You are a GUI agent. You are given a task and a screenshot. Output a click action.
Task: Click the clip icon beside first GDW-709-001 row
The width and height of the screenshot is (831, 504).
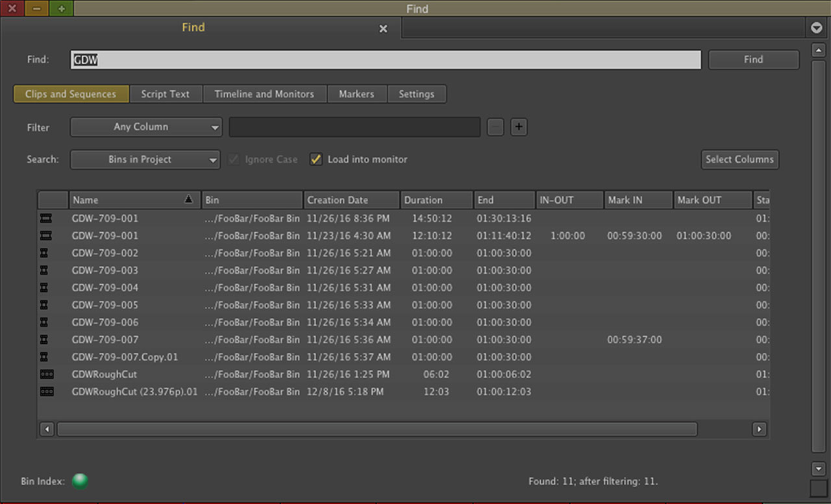pos(46,219)
